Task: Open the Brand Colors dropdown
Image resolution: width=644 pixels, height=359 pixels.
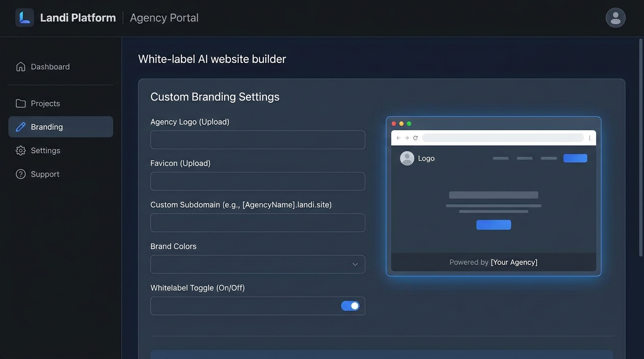Action: point(257,265)
